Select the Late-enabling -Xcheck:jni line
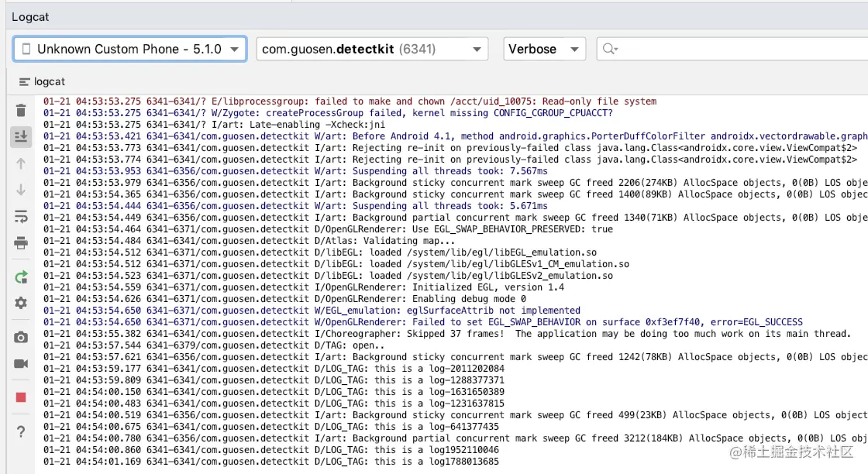The height and width of the screenshot is (474, 868). tap(214, 125)
